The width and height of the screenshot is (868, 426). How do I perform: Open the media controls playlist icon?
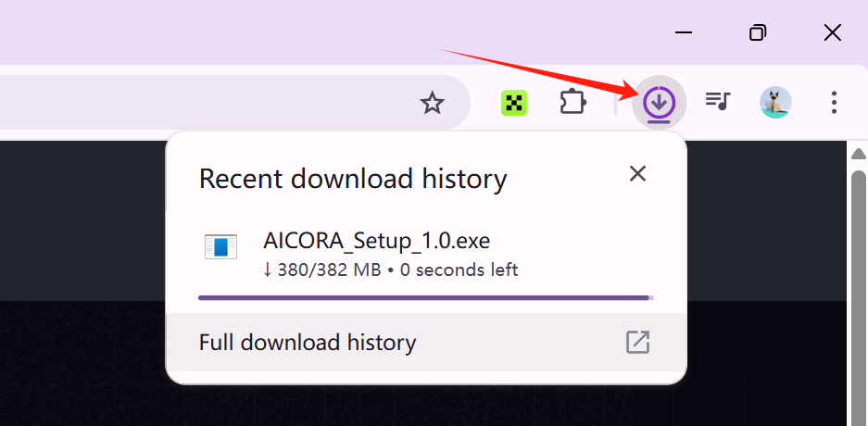(718, 102)
